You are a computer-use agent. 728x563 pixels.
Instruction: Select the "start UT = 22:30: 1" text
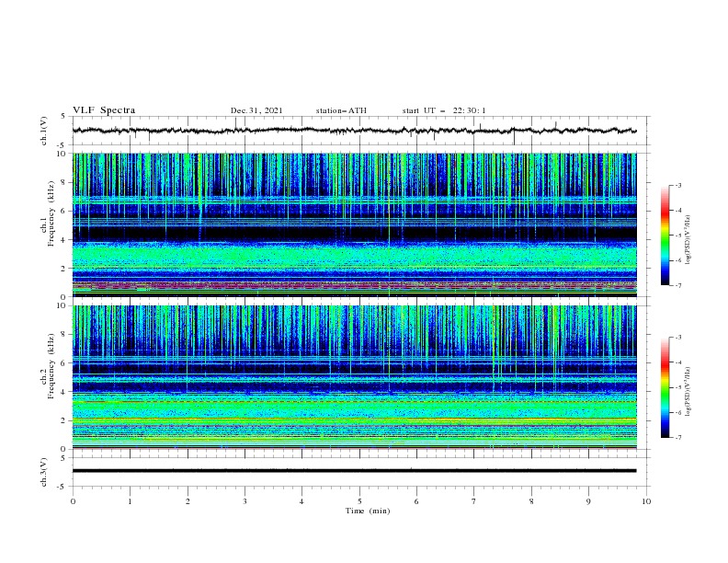tap(444, 110)
